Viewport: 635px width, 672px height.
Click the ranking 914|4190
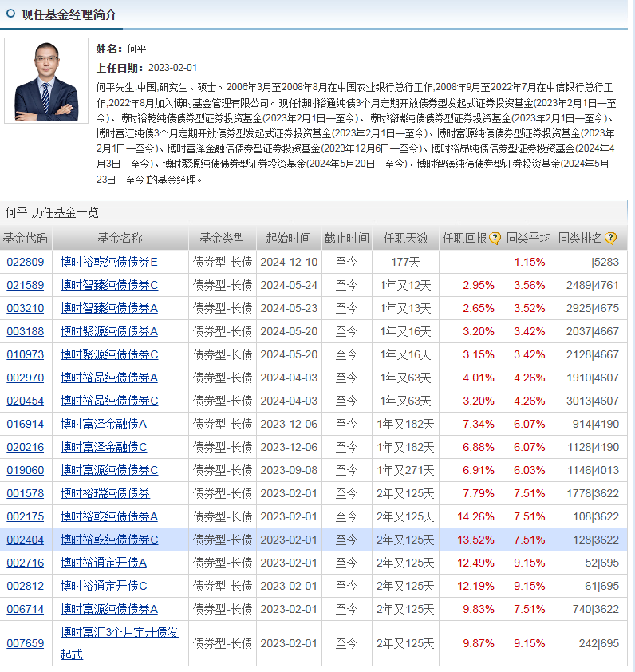click(596, 424)
